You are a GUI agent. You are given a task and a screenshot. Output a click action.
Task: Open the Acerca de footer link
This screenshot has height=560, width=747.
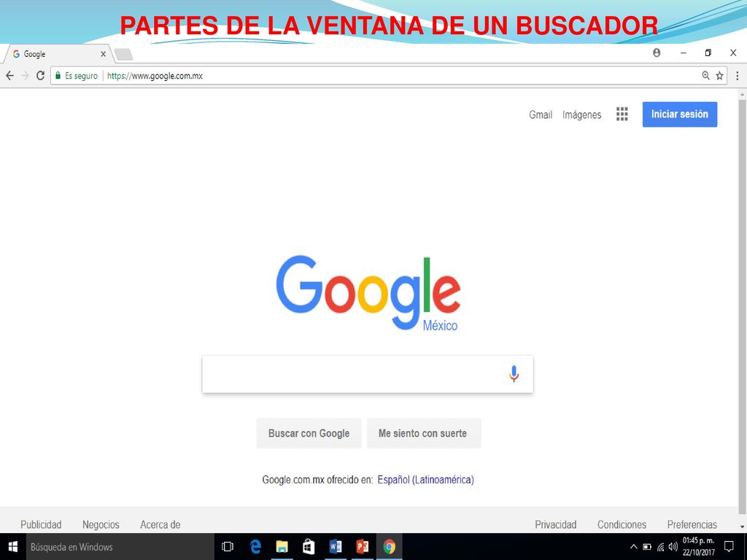(x=160, y=524)
